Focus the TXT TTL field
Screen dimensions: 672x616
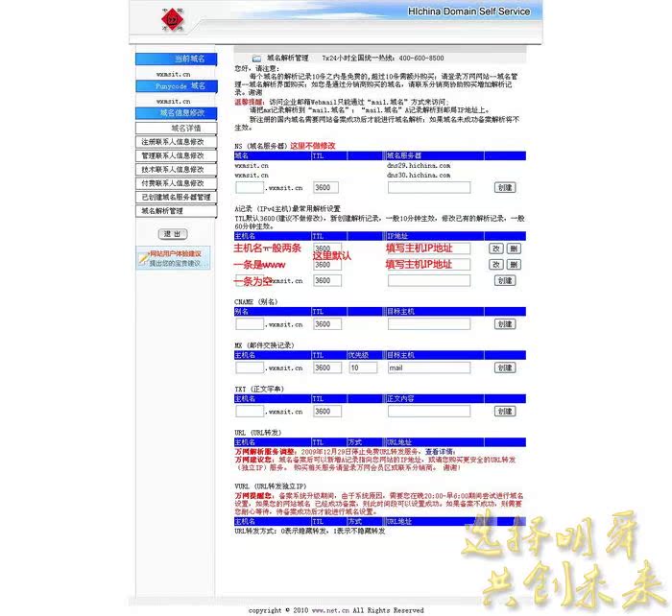327,412
